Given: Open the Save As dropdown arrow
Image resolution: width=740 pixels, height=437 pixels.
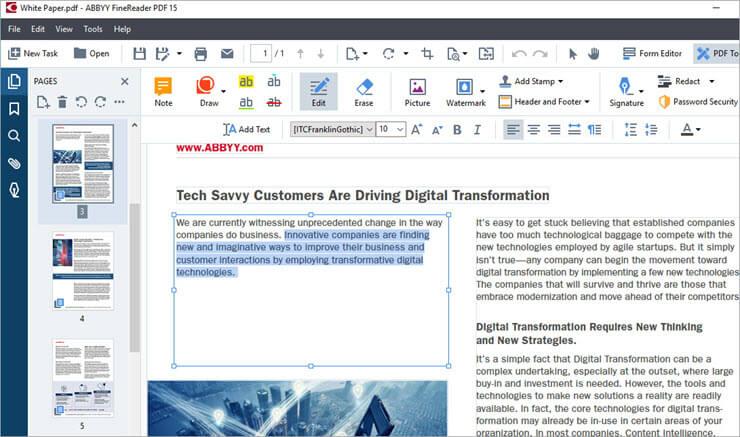Looking at the screenshot, I should pyautogui.click(x=179, y=54).
